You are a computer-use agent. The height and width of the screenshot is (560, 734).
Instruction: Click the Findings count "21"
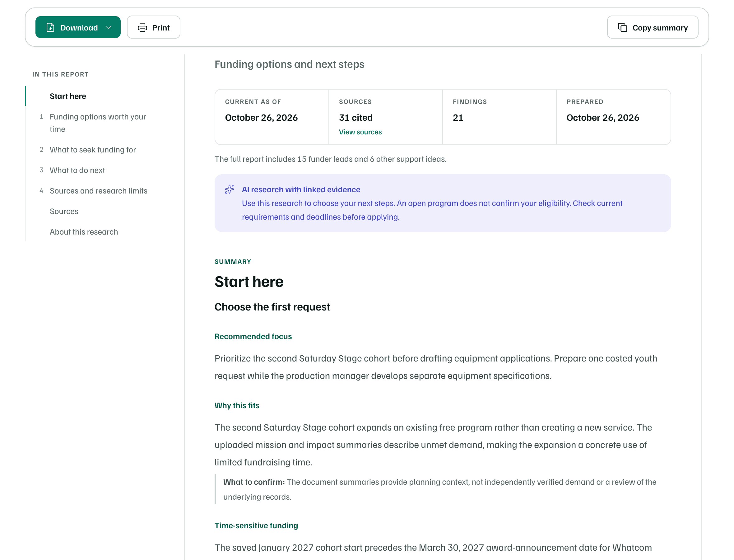458,117
